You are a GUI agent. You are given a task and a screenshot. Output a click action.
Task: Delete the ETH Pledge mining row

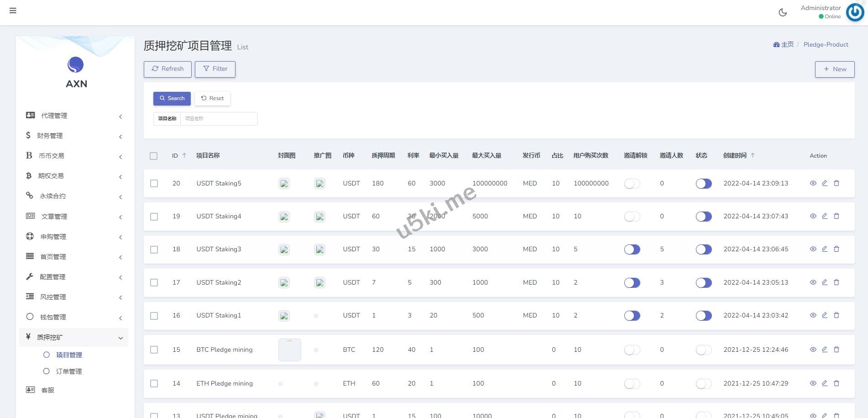(836, 383)
